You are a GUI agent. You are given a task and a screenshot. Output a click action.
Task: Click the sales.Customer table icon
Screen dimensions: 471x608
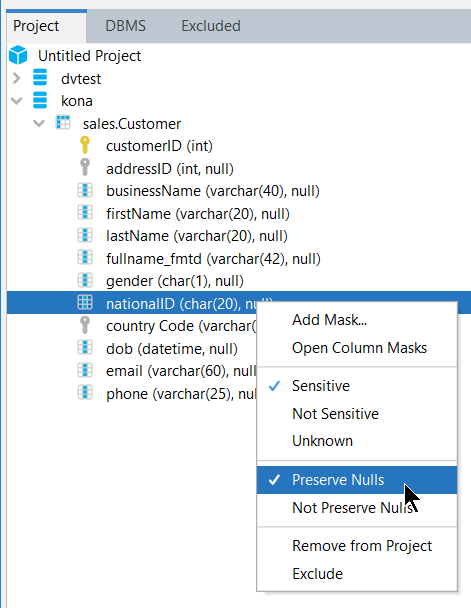pos(63,123)
